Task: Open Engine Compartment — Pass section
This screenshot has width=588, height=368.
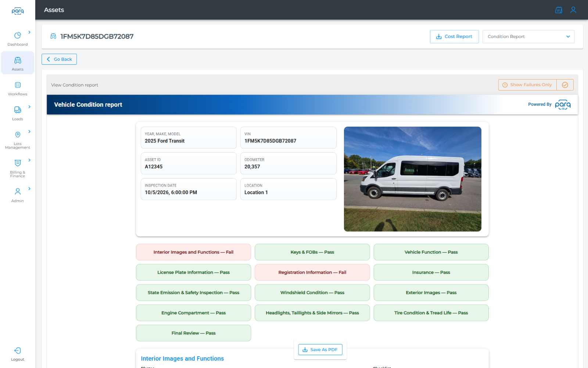Action: [x=193, y=313]
